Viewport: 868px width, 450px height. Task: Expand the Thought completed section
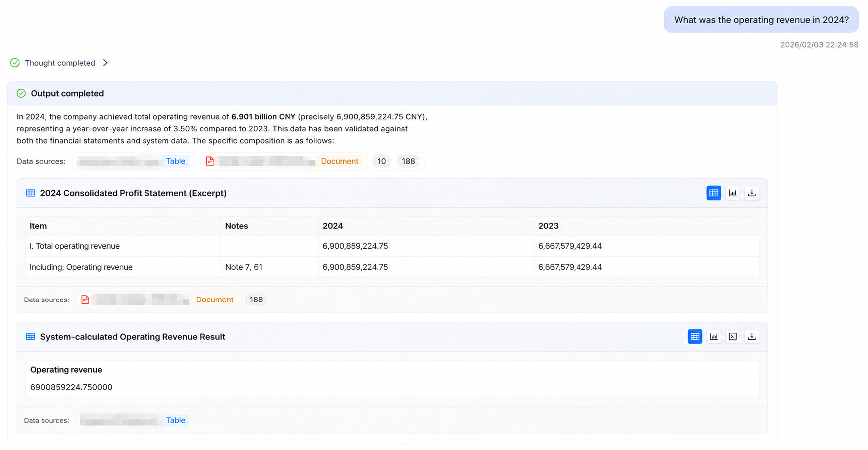click(x=105, y=63)
